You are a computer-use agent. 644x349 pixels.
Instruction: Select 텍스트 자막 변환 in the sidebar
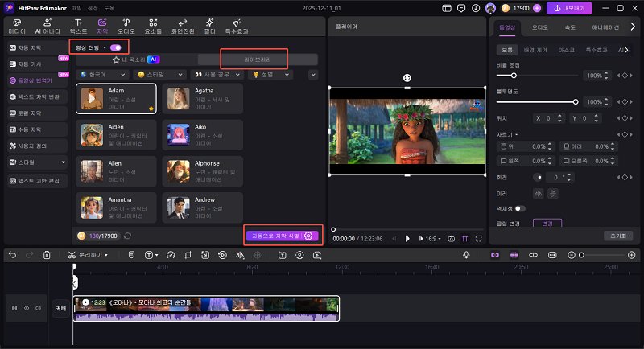pyautogui.click(x=37, y=96)
